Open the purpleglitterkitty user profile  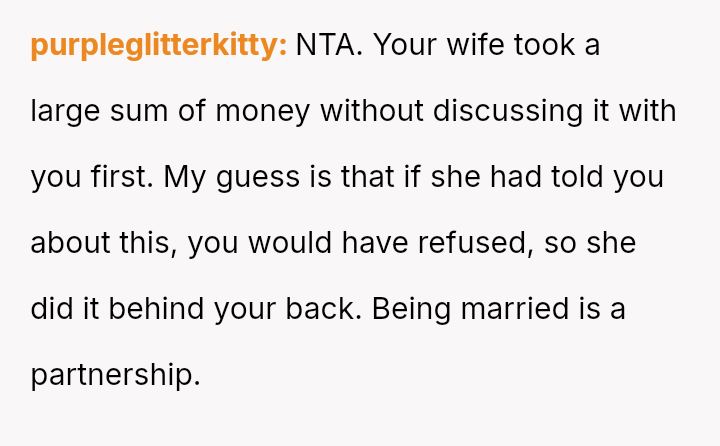tap(159, 46)
